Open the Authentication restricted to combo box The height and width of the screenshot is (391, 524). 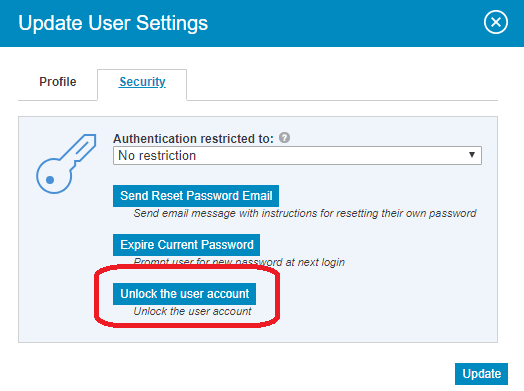click(x=297, y=155)
